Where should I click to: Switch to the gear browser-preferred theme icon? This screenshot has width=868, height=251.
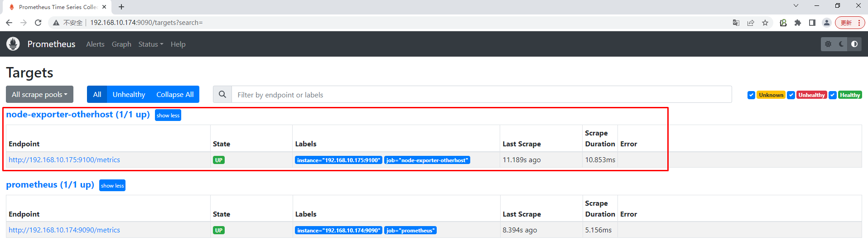click(x=828, y=44)
